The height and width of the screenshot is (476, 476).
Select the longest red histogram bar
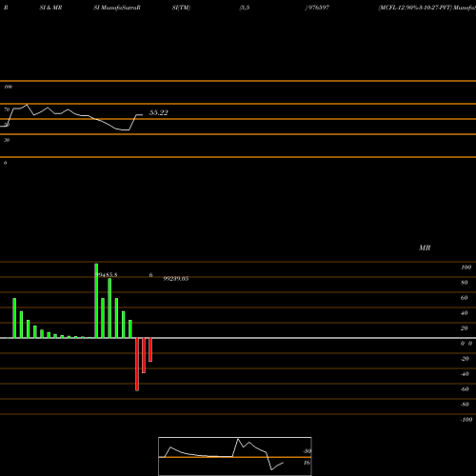137,365
